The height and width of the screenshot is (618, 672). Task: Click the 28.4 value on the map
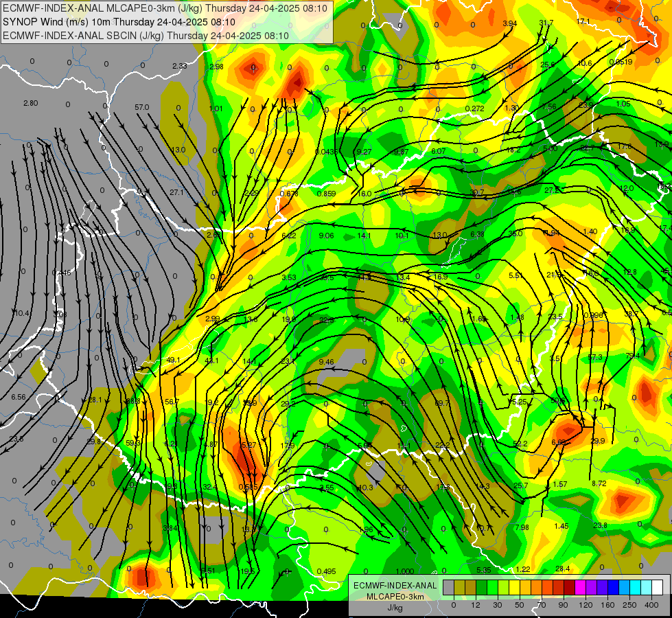coord(562,569)
